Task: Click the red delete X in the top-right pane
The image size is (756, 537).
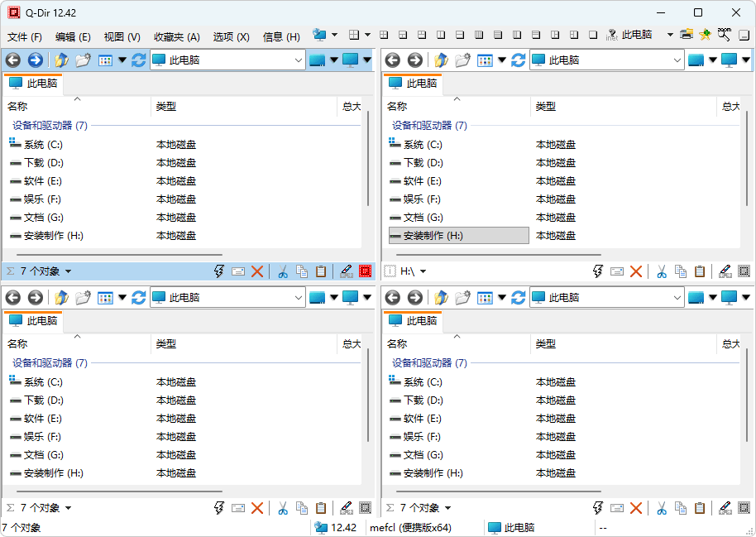Action: pos(636,271)
